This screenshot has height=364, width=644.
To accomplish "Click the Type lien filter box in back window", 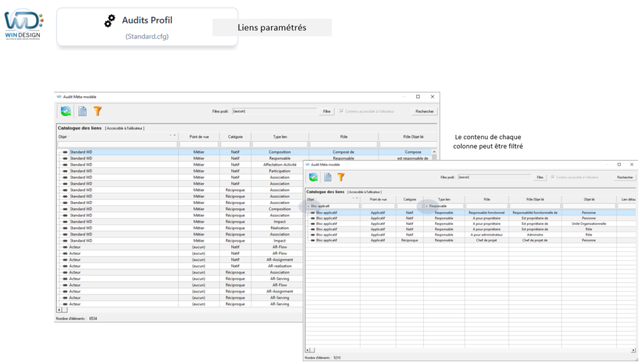I will (x=280, y=144).
